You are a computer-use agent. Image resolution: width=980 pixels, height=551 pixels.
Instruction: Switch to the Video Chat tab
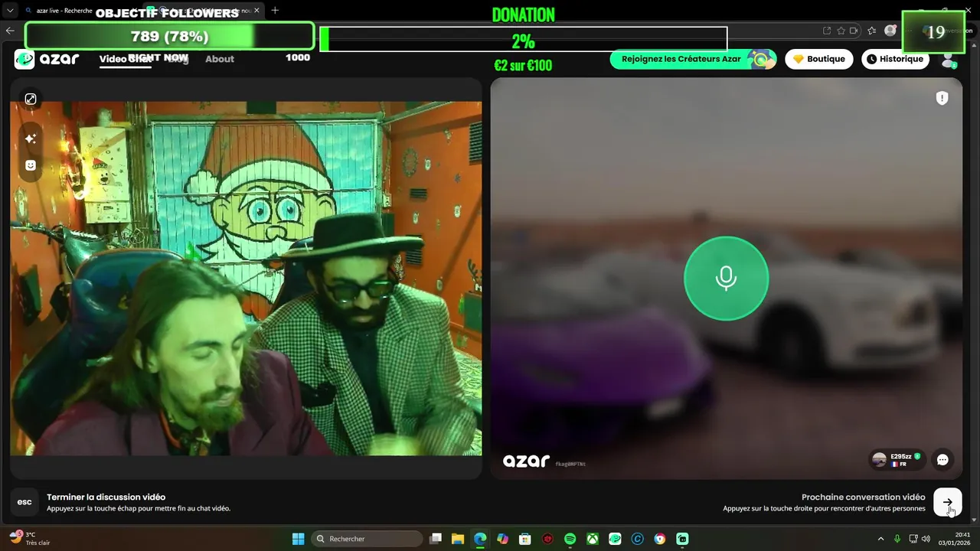point(124,59)
